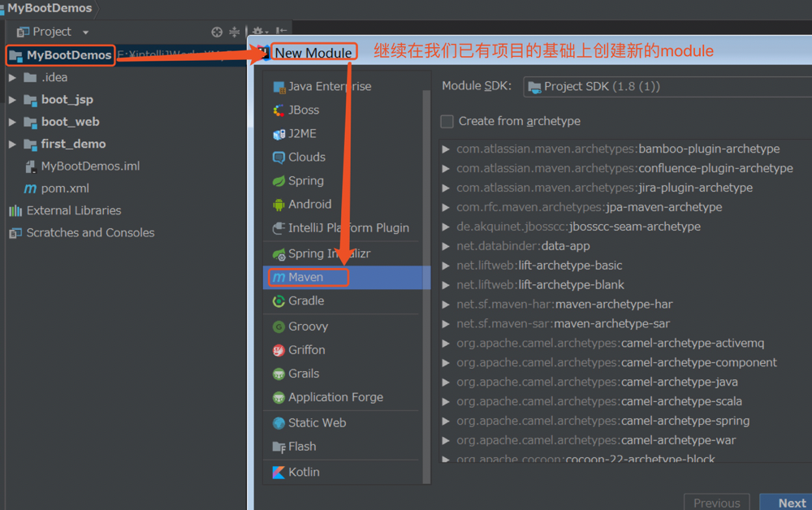Select the Flash module icon

(279, 447)
